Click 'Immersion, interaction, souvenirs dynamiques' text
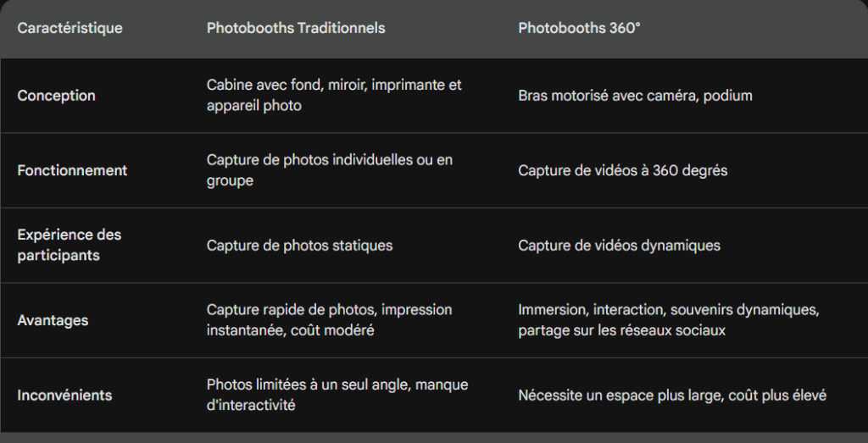This screenshot has width=868, height=443. (x=668, y=310)
